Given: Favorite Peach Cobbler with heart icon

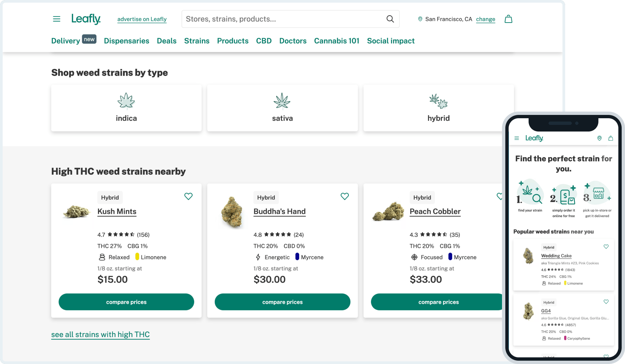Looking at the screenshot, I should click(499, 196).
